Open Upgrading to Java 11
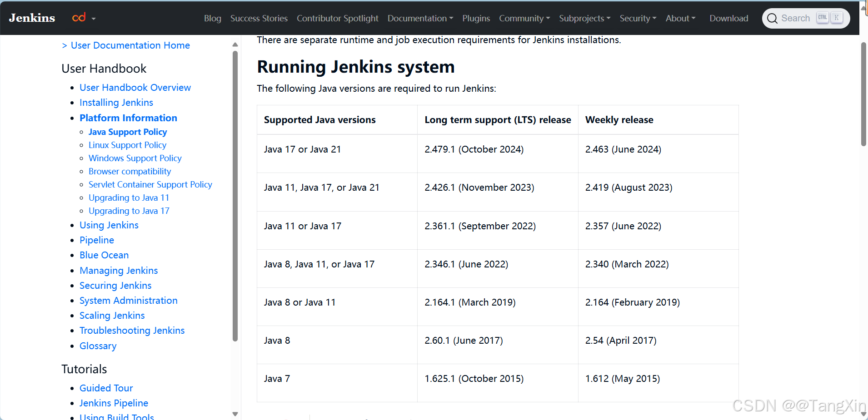Viewport: 868px width, 420px height. point(129,198)
